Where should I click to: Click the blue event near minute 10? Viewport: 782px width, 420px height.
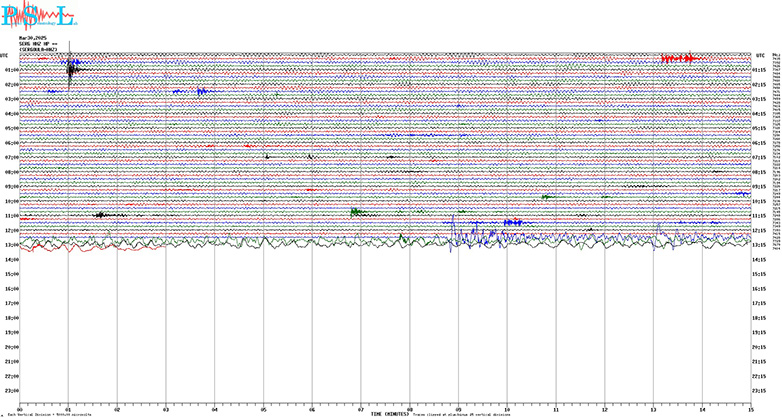click(x=513, y=221)
